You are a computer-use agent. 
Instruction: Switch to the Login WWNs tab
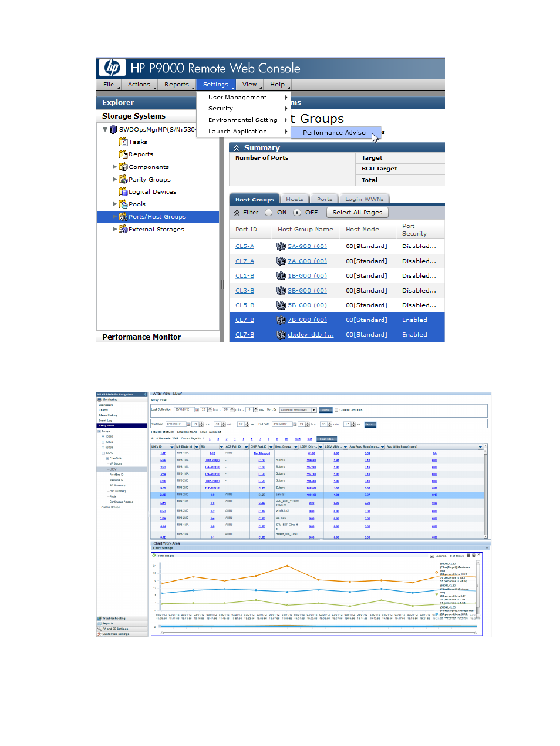tap(365, 199)
